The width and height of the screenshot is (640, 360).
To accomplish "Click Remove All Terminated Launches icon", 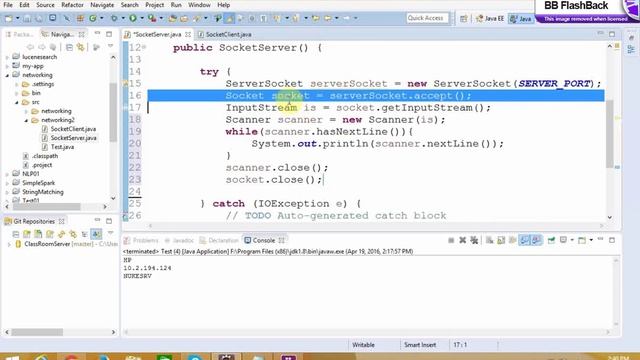I will 474,240.
